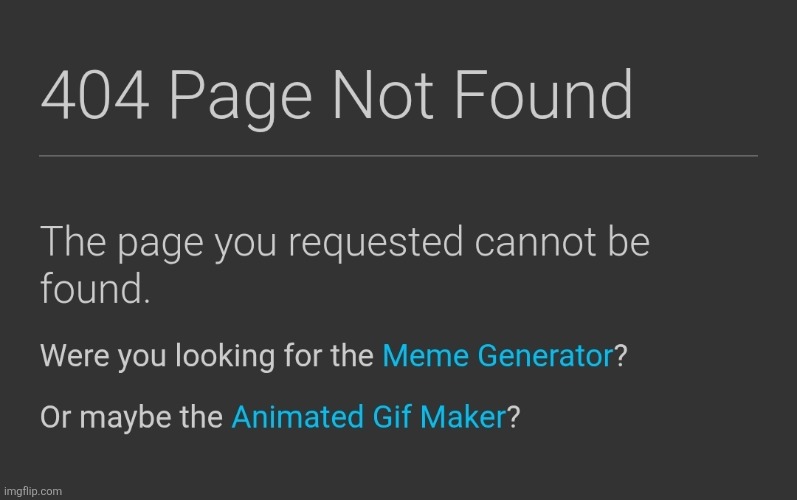Click the lowercase word "found." in the paragraph

[94, 290]
